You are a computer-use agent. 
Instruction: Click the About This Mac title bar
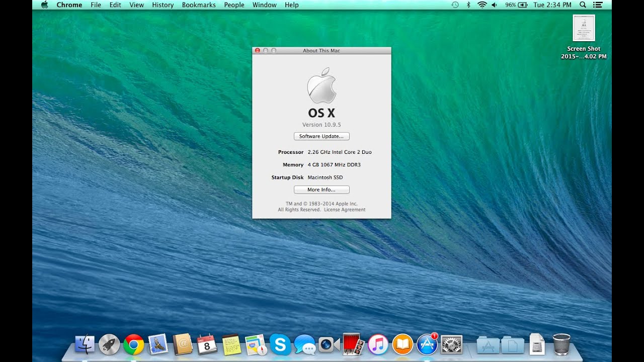click(321, 50)
